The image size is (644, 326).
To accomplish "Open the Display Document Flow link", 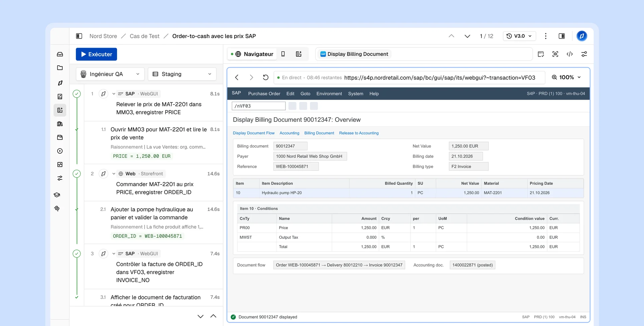I will click(254, 133).
